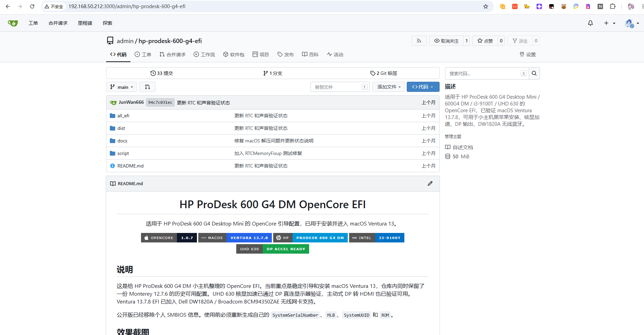Expand the blue 代码 clone dropdown
644x335 pixels.
click(x=423, y=87)
